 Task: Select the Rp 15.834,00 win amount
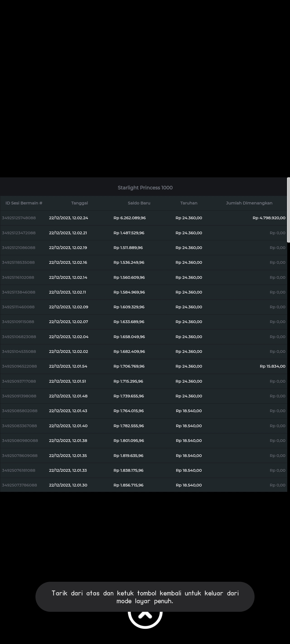[272, 366]
